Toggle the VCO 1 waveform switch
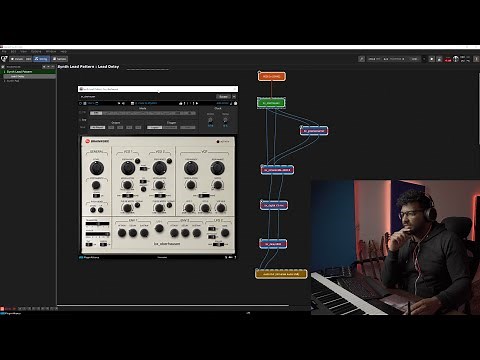 127,196
